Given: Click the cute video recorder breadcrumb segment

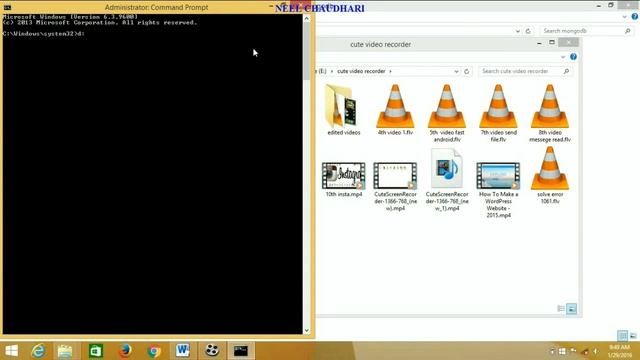Looking at the screenshot, I should [361, 71].
